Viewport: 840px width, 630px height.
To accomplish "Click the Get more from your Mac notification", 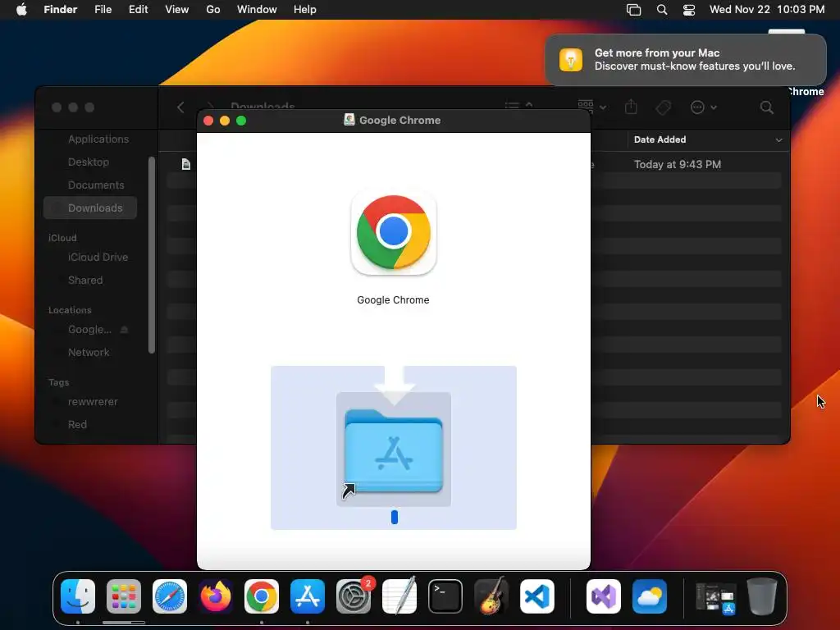I will point(686,59).
